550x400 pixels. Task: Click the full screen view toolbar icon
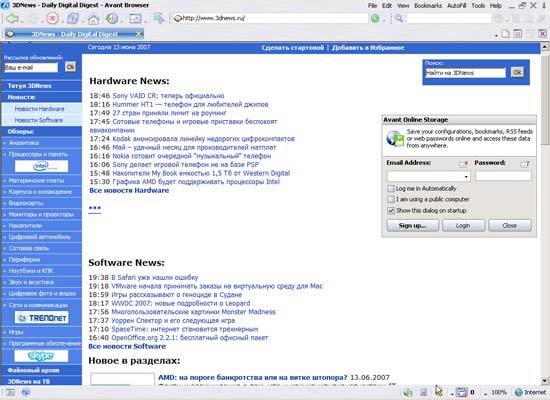tap(135, 18)
